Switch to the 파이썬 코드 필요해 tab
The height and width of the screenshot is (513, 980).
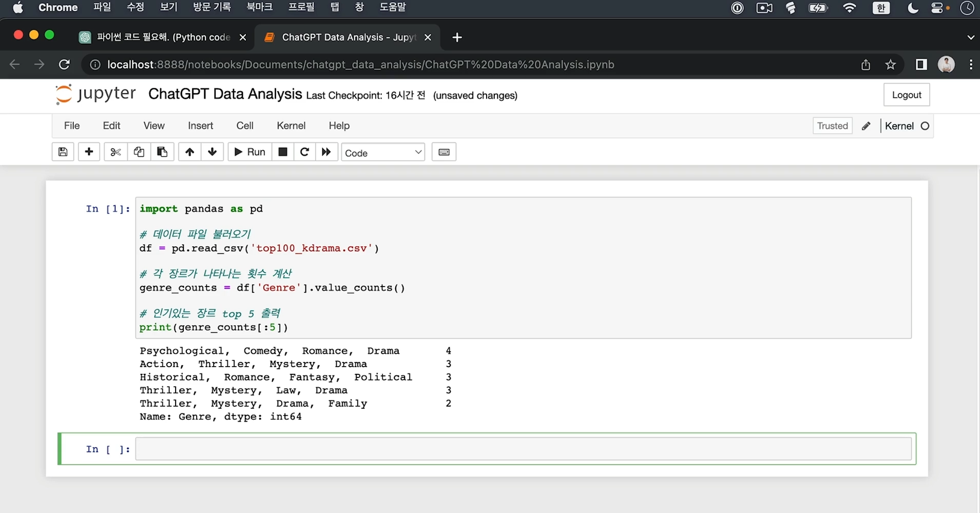pyautogui.click(x=163, y=37)
